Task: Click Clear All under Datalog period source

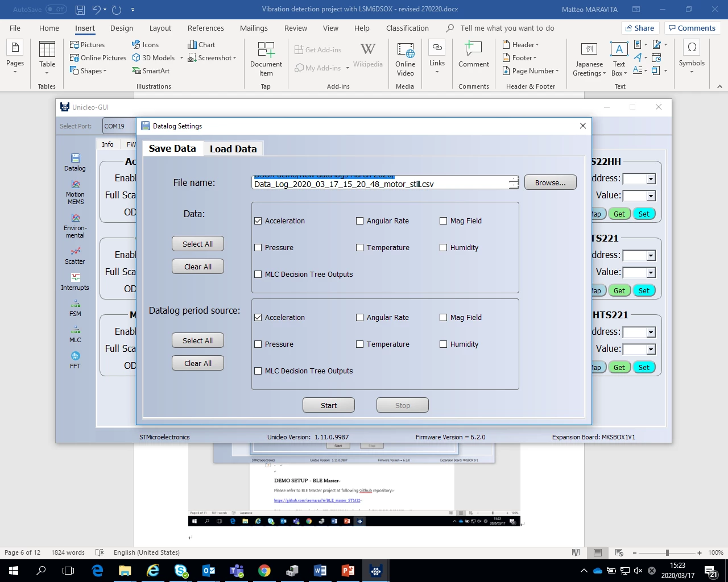Action: click(x=197, y=363)
